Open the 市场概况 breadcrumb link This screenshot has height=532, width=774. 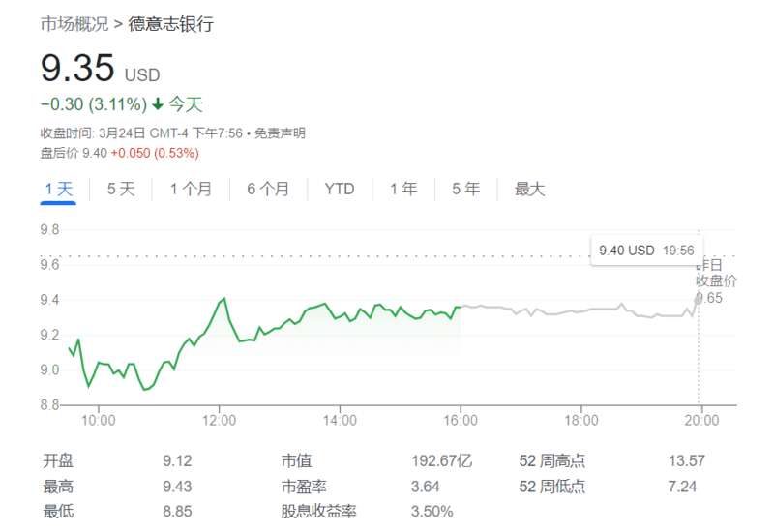tap(74, 23)
